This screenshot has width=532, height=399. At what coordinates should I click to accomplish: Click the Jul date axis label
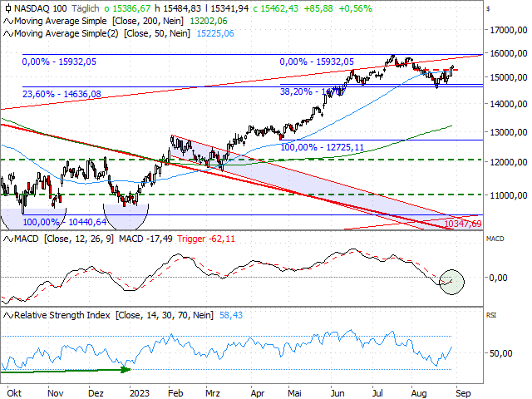[x=377, y=393]
